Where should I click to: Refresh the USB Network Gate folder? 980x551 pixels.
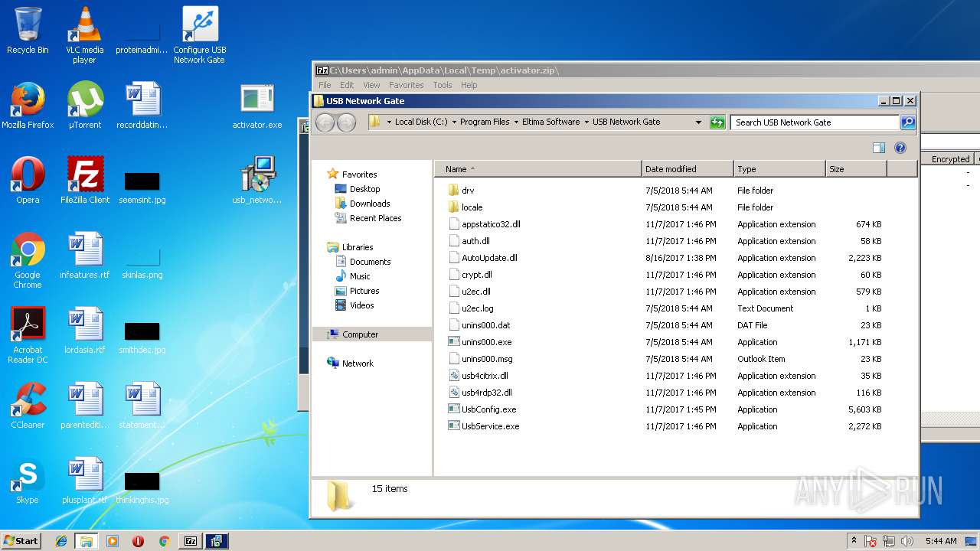click(x=717, y=122)
